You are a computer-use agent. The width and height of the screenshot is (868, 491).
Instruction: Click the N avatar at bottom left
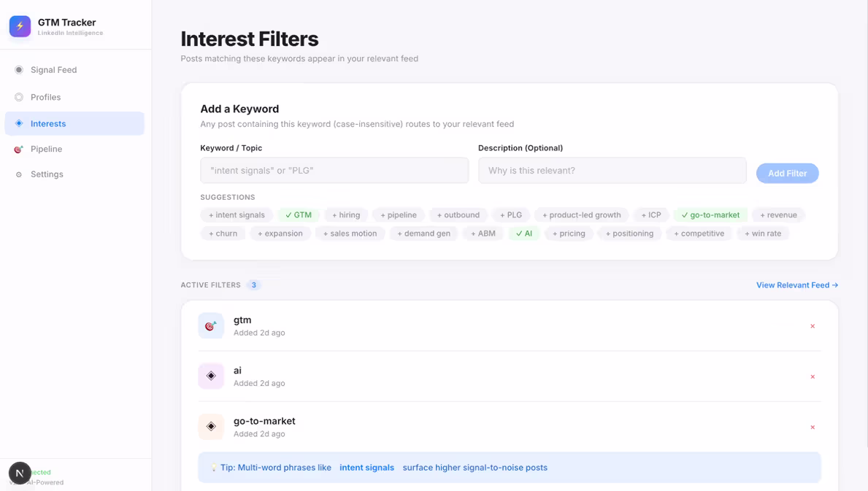(x=19, y=473)
